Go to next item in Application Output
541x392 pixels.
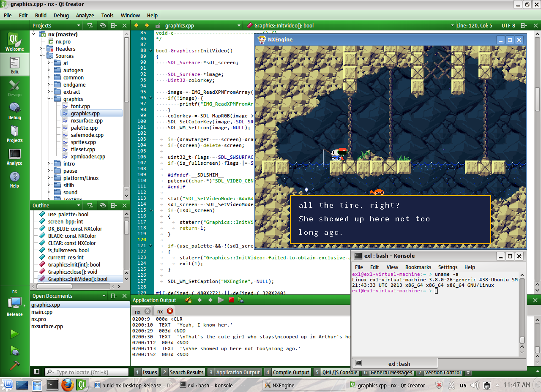click(x=210, y=300)
